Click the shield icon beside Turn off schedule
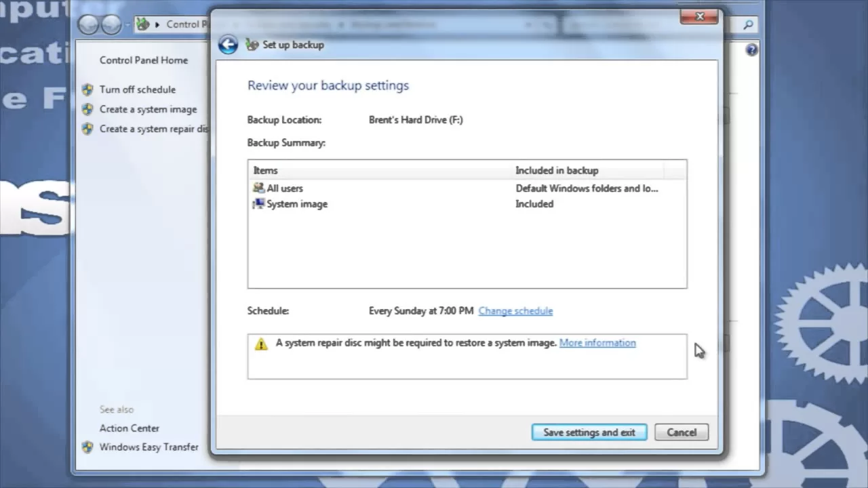This screenshot has width=868, height=488. tap(87, 89)
